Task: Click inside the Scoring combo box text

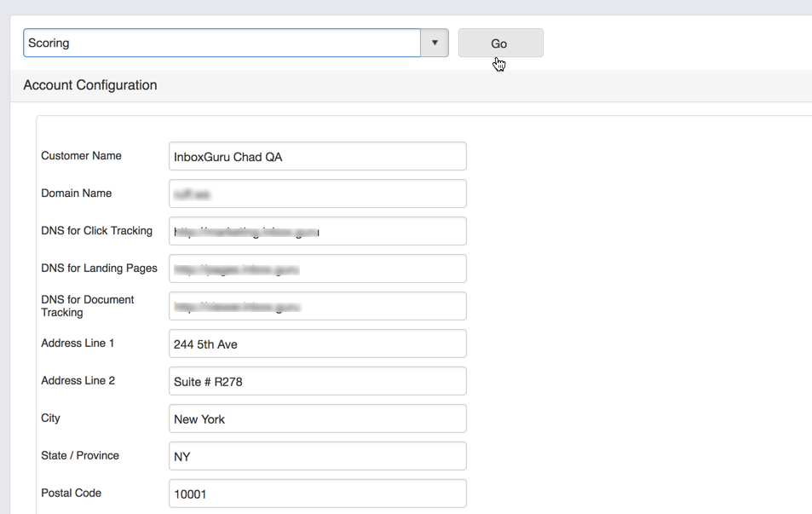Action: click(x=222, y=43)
